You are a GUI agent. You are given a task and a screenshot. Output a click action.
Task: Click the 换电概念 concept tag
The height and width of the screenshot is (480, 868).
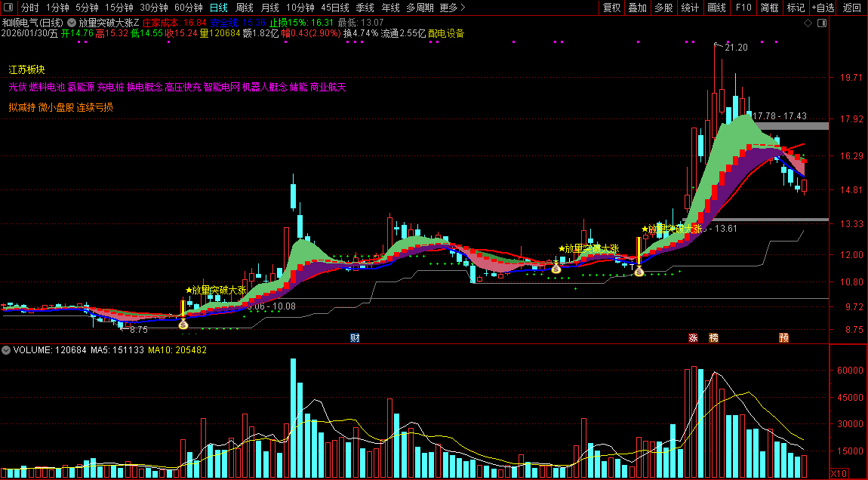point(144,87)
